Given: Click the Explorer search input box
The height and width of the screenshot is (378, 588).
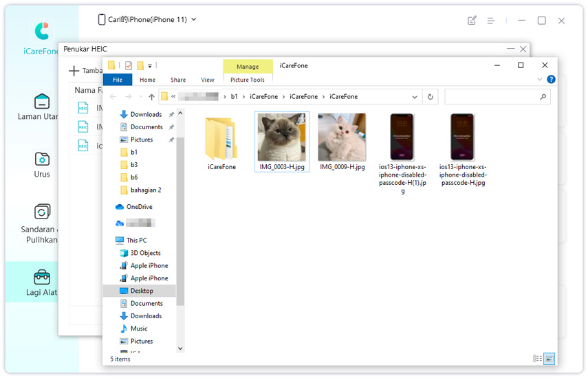Looking at the screenshot, I should pyautogui.click(x=492, y=97).
